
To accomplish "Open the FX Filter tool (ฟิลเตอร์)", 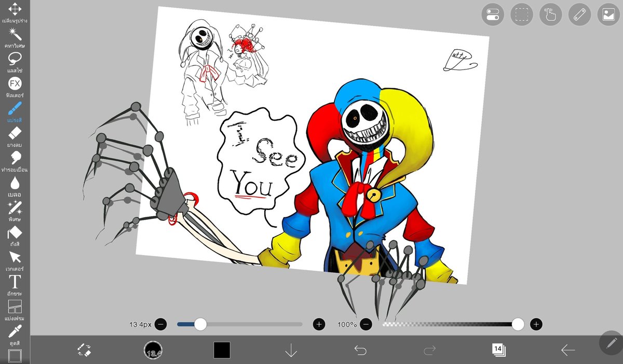I will click(15, 87).
